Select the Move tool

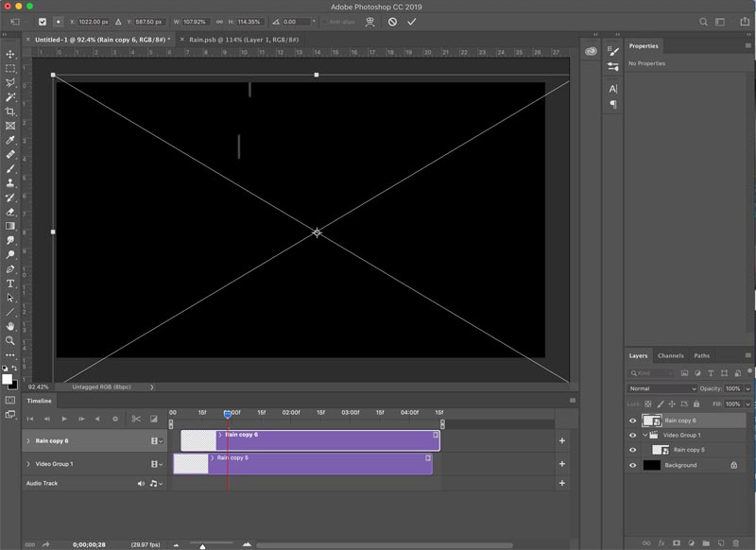click(10, 55)
